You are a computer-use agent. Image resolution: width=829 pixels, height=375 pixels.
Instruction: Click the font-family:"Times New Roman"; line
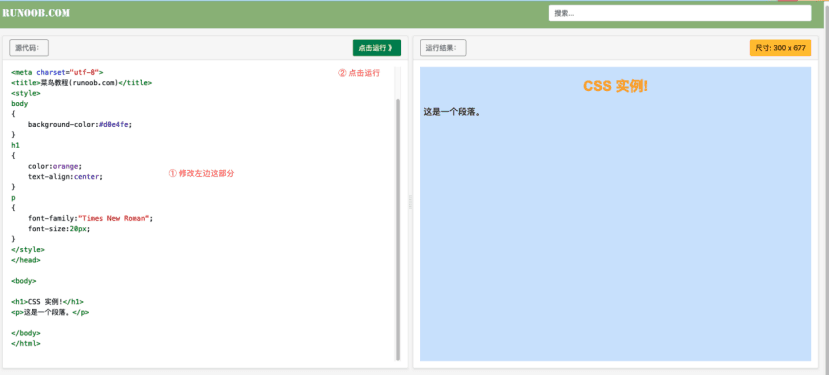point(90,218)
